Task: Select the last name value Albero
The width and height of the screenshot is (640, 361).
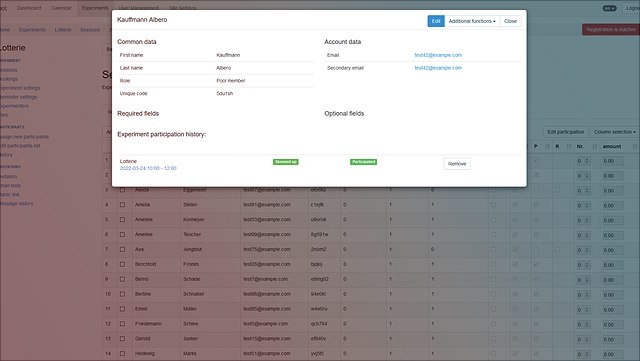Action: pos(223,68)
